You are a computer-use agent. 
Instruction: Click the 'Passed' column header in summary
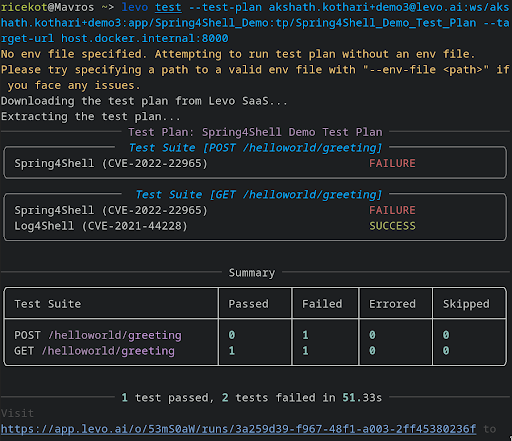click(248, 304)
